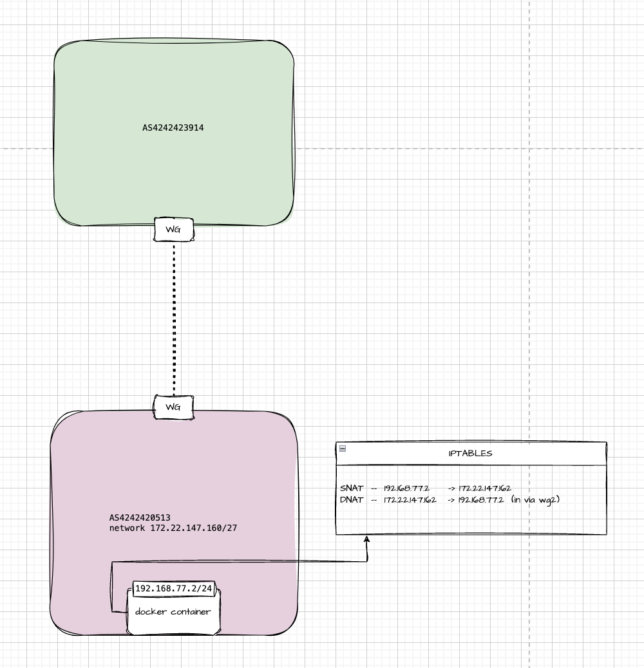Click the dotted WireGuard tunnel line

pyautogui.click(x=174, y=315)
